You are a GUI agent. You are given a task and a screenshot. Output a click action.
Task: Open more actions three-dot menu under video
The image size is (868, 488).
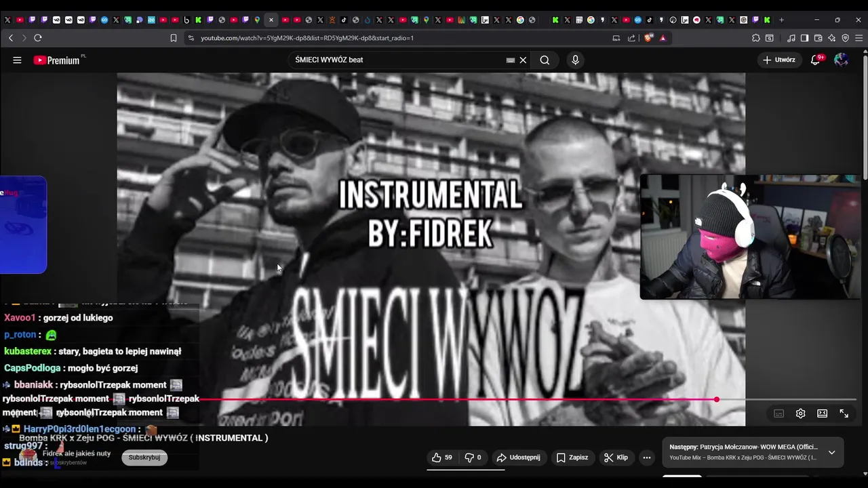coord(646,457)
